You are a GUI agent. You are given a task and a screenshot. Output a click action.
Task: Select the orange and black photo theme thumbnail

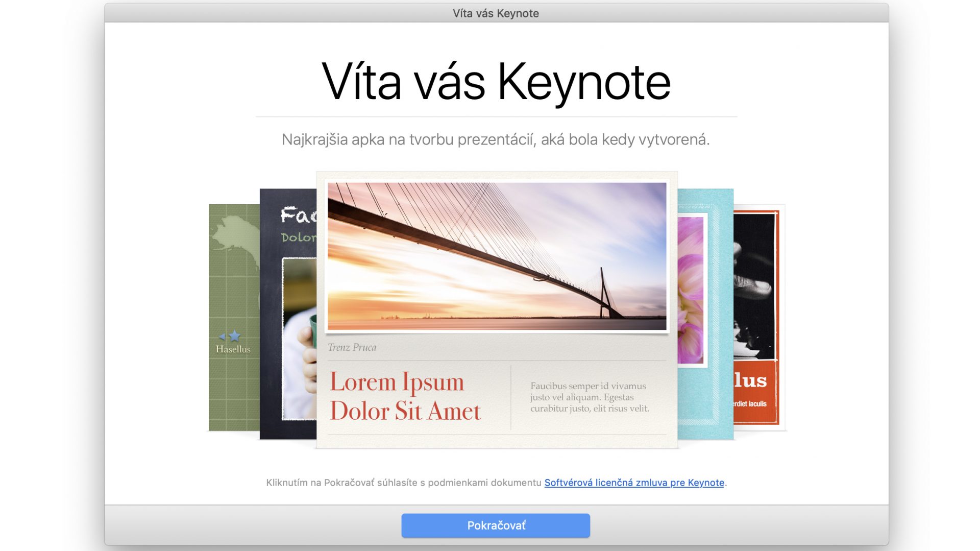(x=759, y=317)
